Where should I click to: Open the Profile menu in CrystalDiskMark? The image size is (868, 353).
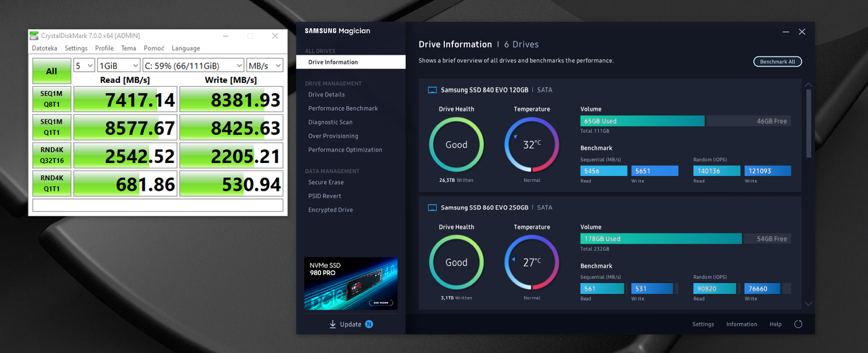104,48
